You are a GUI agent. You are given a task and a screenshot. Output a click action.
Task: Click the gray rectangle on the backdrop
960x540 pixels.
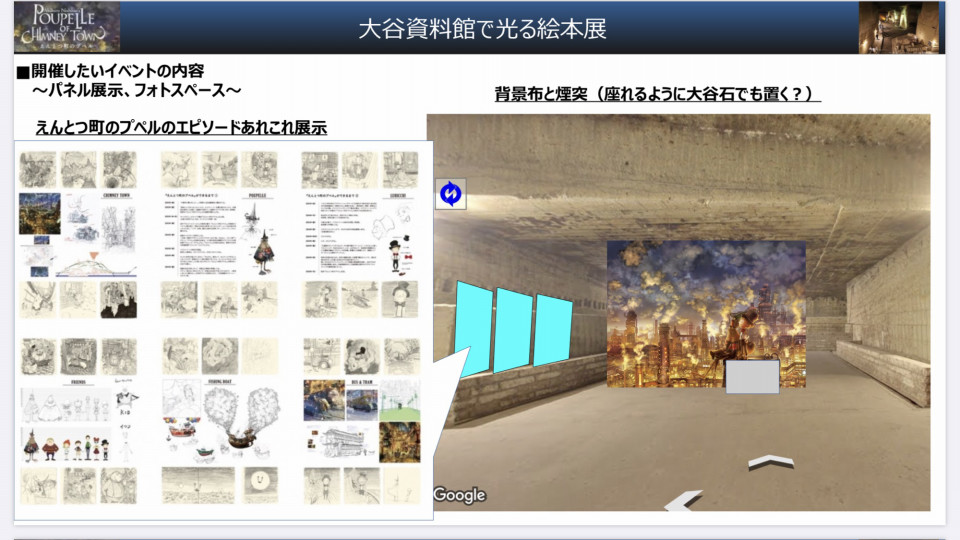[x=752, y=376]
